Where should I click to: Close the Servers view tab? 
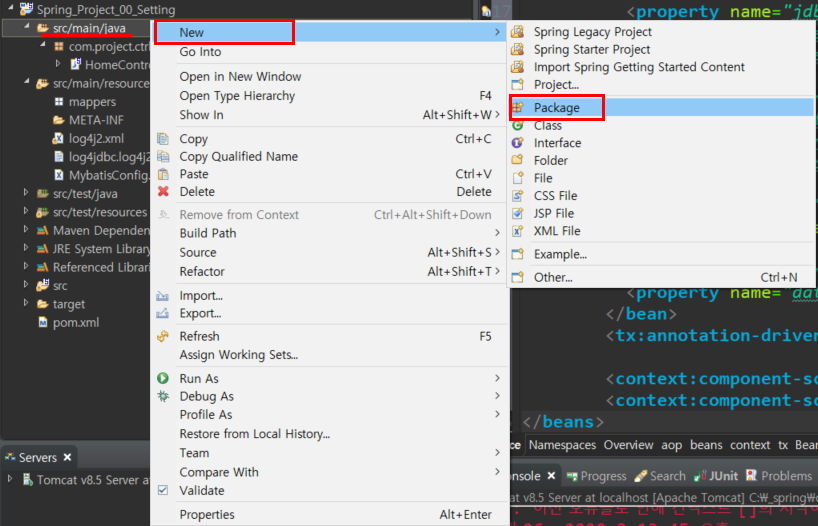[x=67, y=457]
